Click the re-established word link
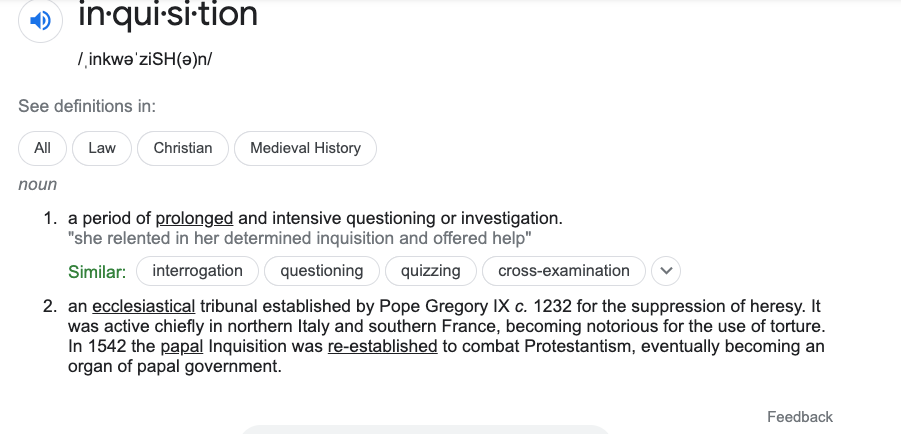The image size is (901, 434). point(383,347)
